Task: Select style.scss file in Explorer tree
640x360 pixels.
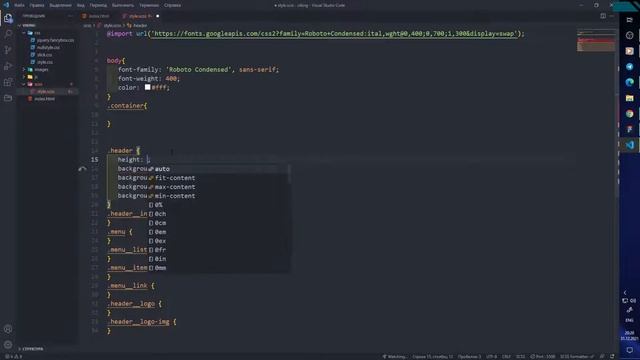Action: pos(46,91)
